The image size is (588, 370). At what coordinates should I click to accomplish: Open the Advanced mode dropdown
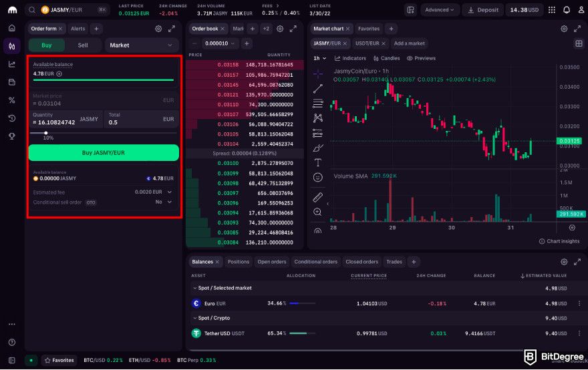coord(439,10)
